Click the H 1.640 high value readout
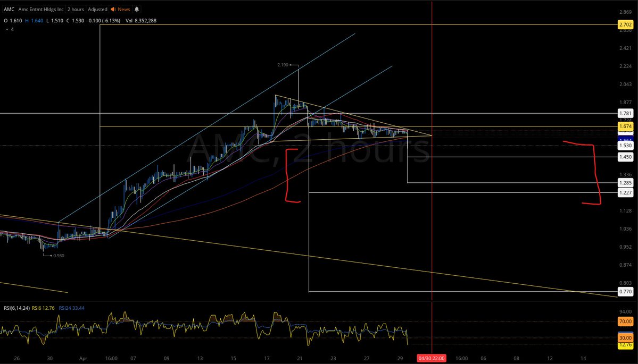The width and height of the screenshot is (638, 364). pos(34,20)
